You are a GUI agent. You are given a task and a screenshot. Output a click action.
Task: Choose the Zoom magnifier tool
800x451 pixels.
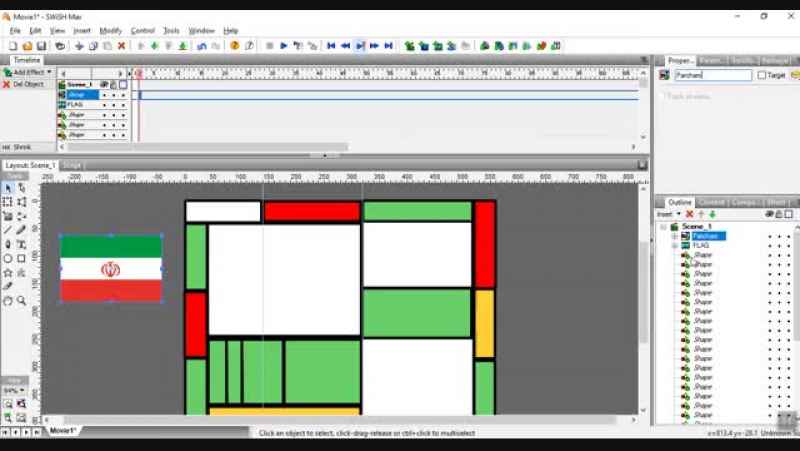21,300
